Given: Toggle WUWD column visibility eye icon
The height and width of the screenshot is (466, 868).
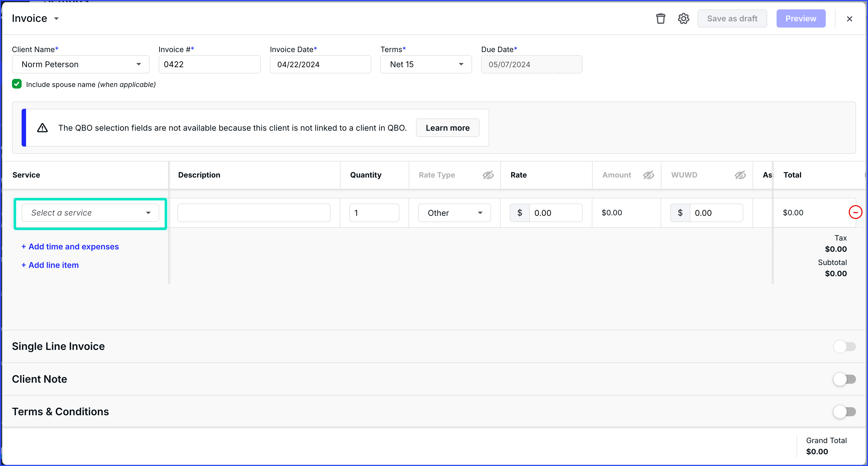Looking at the screenshot, I should click(740, 175).
